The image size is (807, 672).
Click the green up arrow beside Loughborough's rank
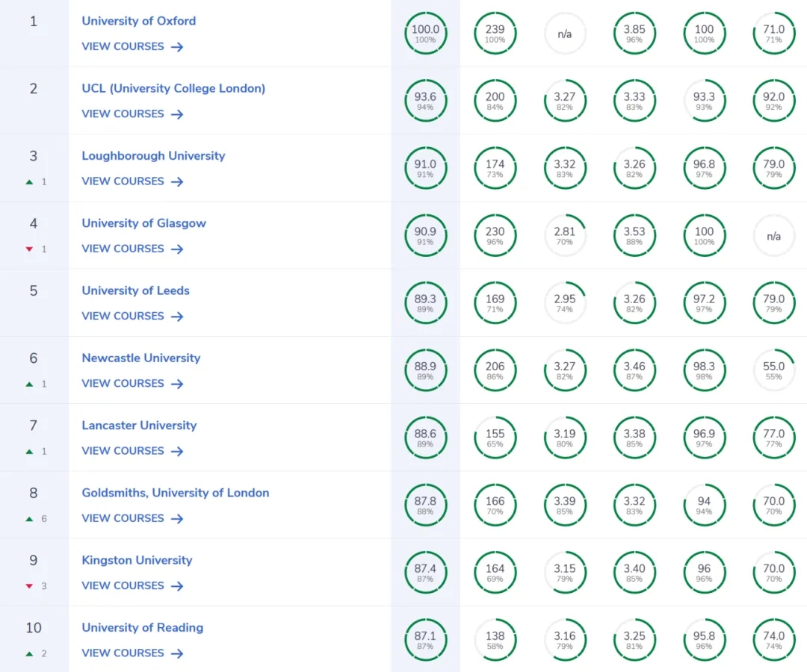tap(29, 181)
